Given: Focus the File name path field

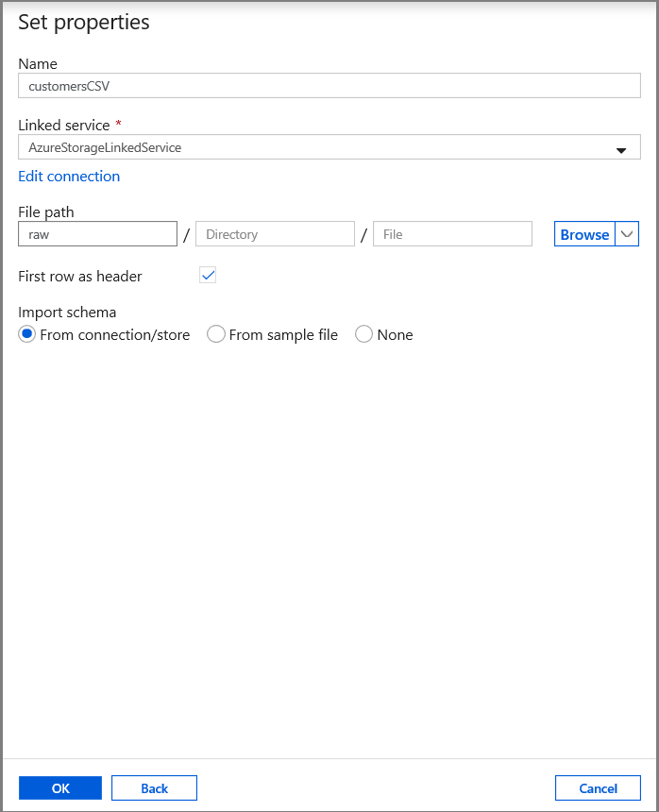Looking at the screenshot, I should [x=452, y=234].
